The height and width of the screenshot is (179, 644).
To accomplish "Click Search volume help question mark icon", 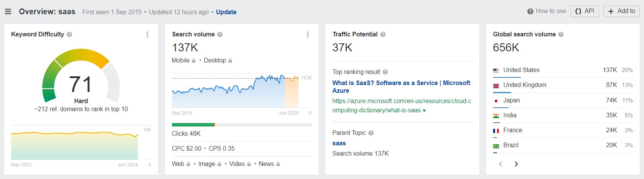I will 220,34.
